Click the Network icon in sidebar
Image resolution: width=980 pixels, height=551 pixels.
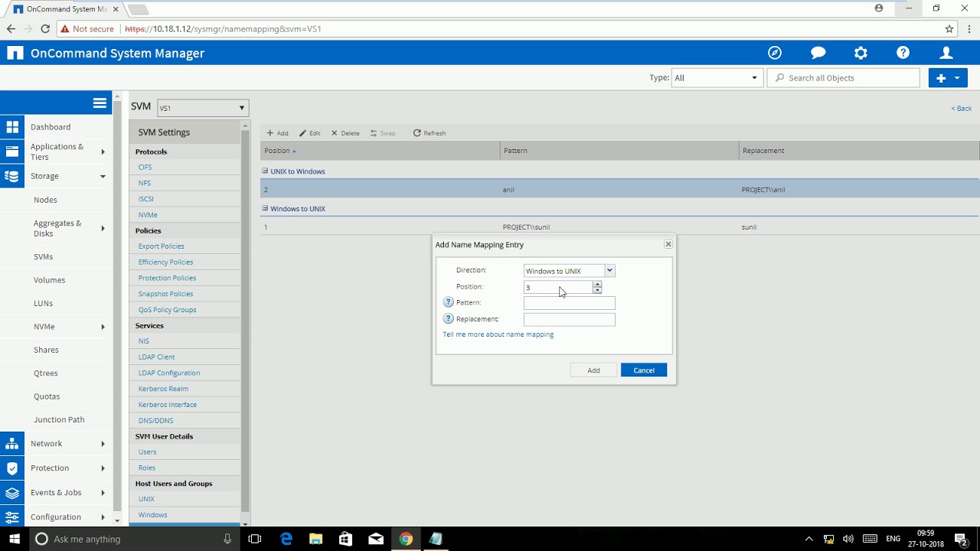pyautogui.click(x=12, y=444)
